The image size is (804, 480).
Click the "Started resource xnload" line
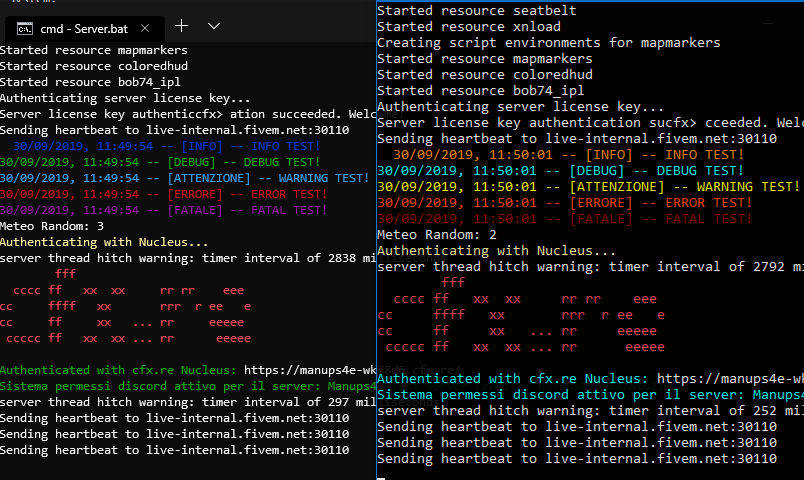click(468, 27)
